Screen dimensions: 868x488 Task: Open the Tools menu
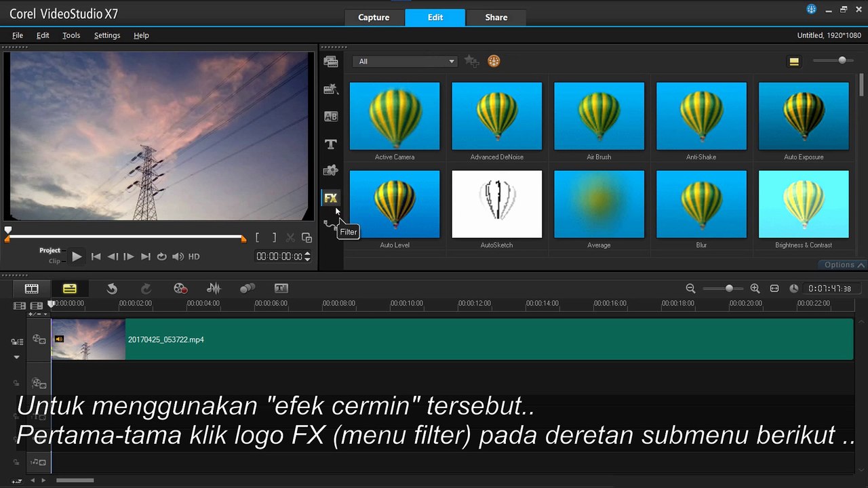click(71, 35)
